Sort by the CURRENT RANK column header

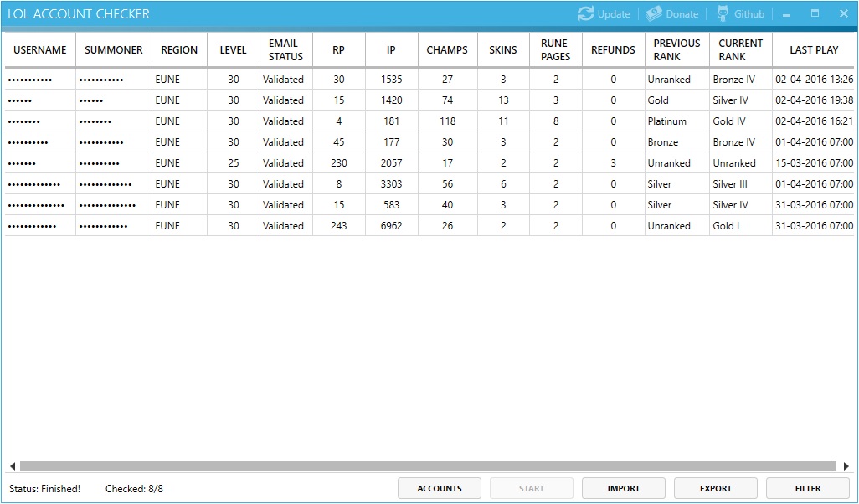pos(741,50)
